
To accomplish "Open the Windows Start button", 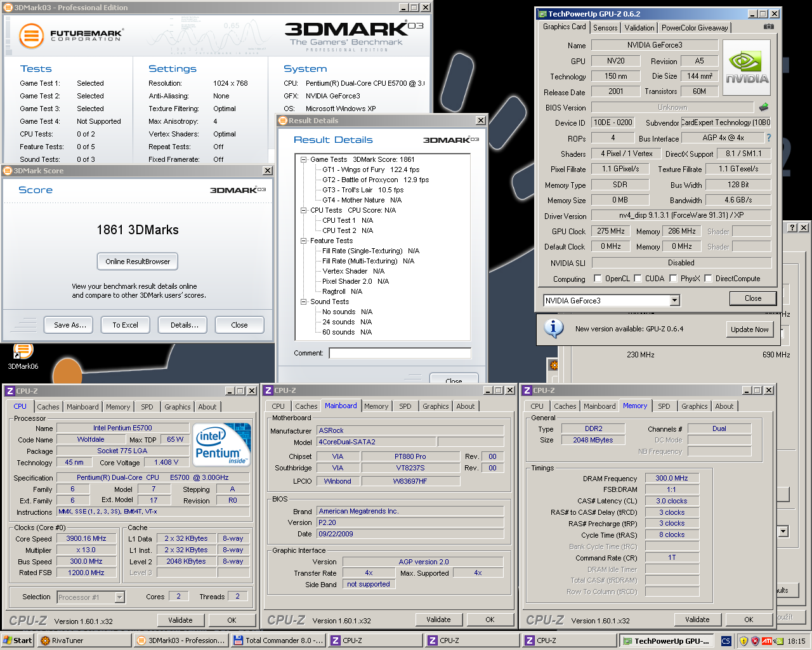I will [x=17, y=640].
